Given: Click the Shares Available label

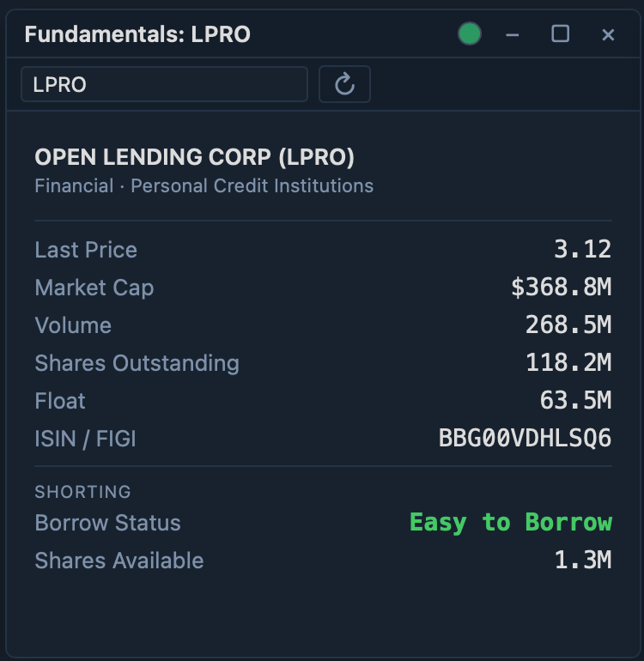Looking at the screenshot, I should [x=119, y=561].
